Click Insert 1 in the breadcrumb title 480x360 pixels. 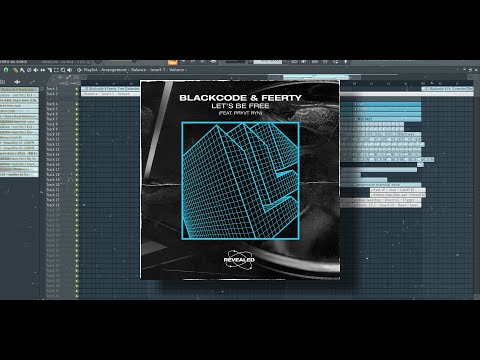(x=158, y=70)
